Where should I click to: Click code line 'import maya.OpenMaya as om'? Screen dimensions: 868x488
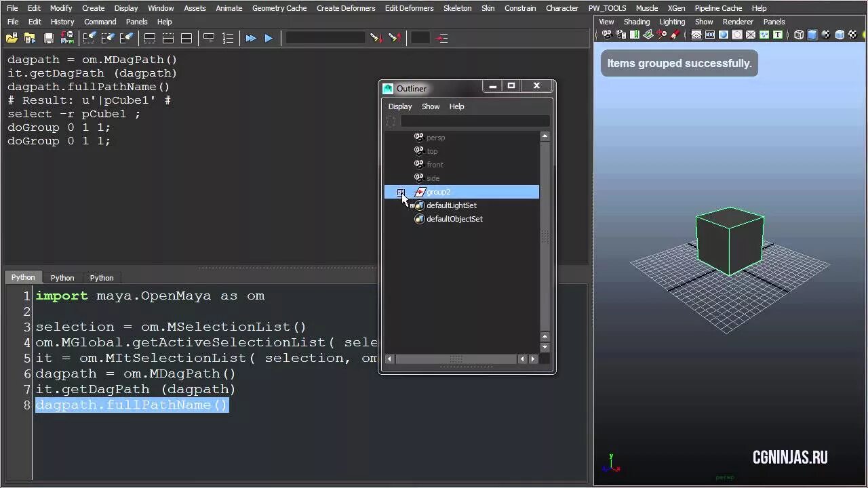click(150, 296)
